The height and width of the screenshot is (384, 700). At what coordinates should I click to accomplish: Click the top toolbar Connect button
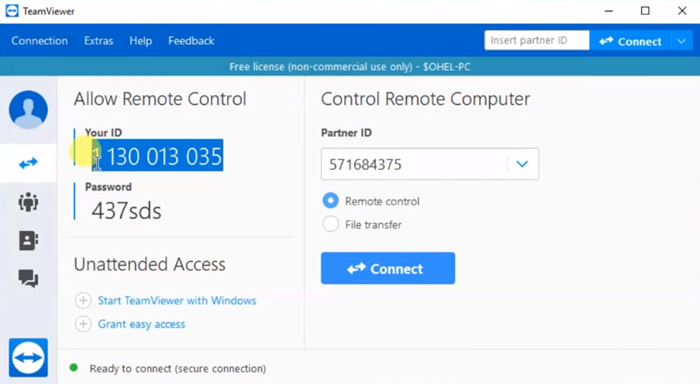(630, 41)
